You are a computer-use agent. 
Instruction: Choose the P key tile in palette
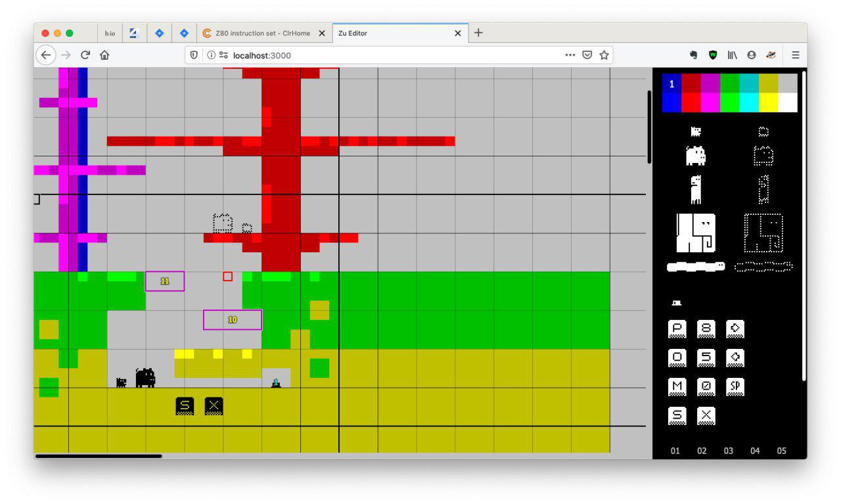677,329
